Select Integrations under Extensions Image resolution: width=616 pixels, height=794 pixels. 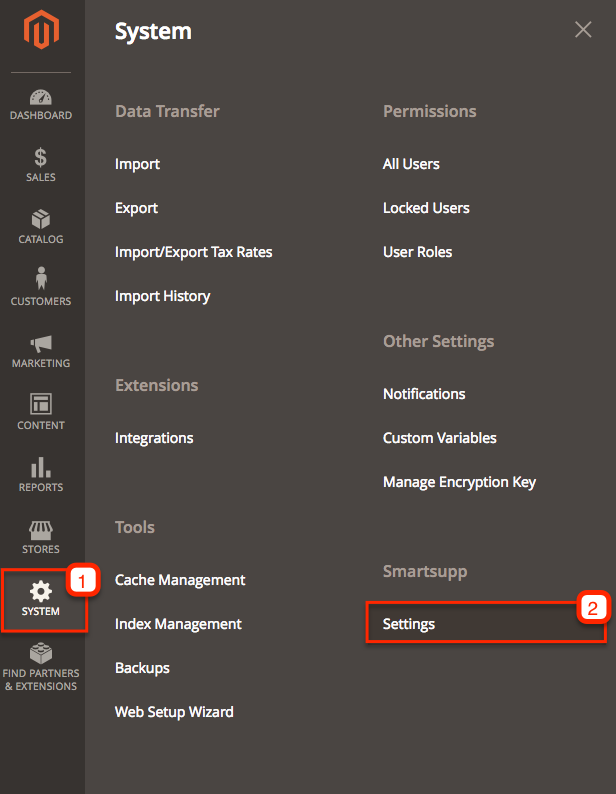pos(154,438)
